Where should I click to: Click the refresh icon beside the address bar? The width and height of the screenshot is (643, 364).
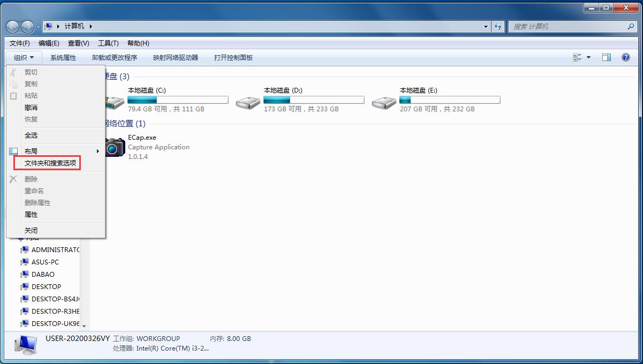[498, 26]
